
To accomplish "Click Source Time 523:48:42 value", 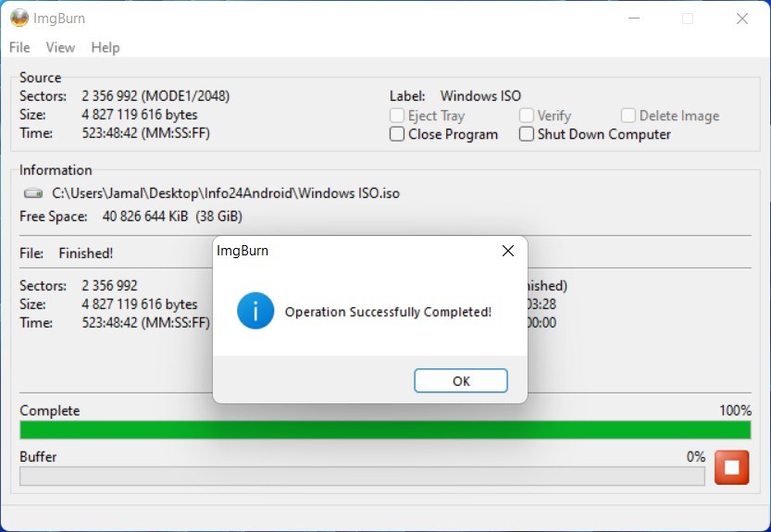I will [145, 133].
